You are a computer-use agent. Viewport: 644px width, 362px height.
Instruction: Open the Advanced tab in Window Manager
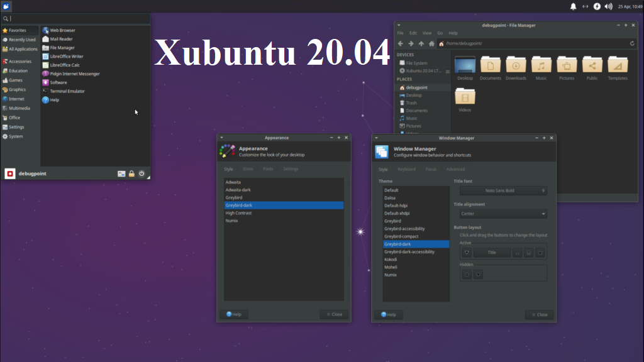point(455,170)
